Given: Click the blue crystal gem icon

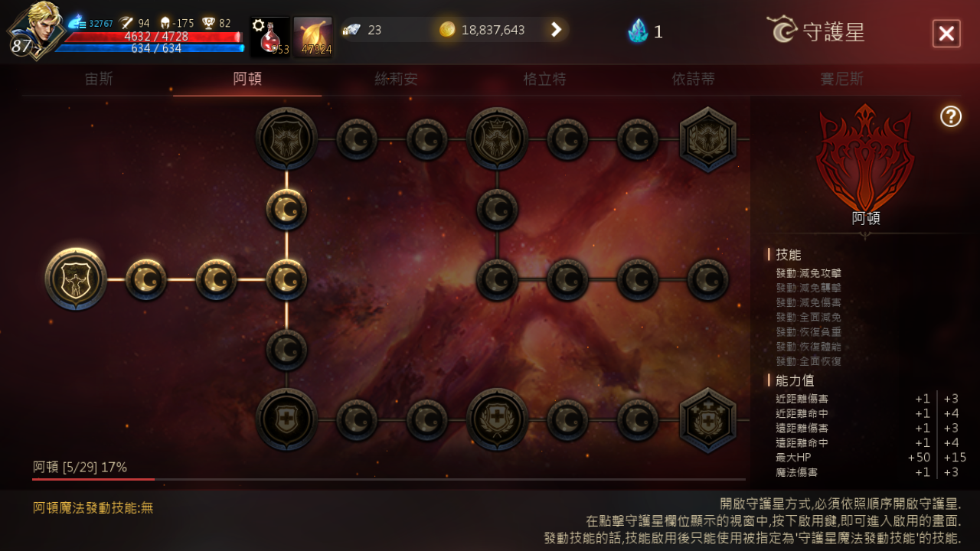Looking at the screenshot, I should click(x=638, y=31).
